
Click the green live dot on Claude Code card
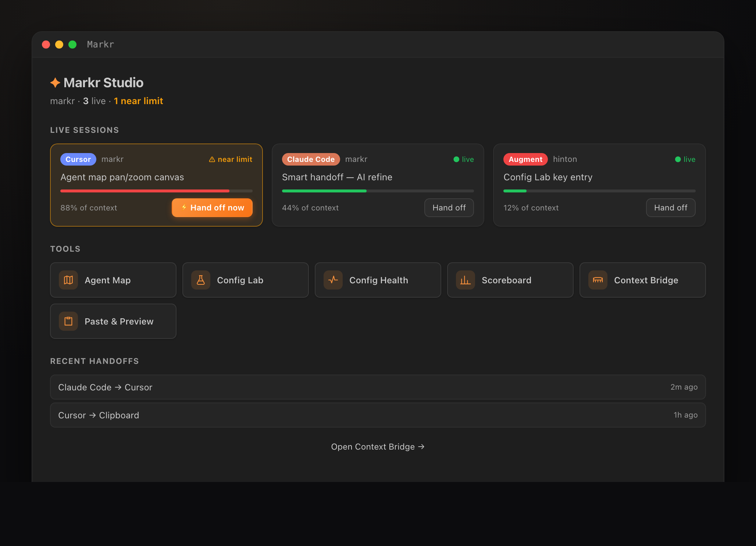(x=456, y=159)
